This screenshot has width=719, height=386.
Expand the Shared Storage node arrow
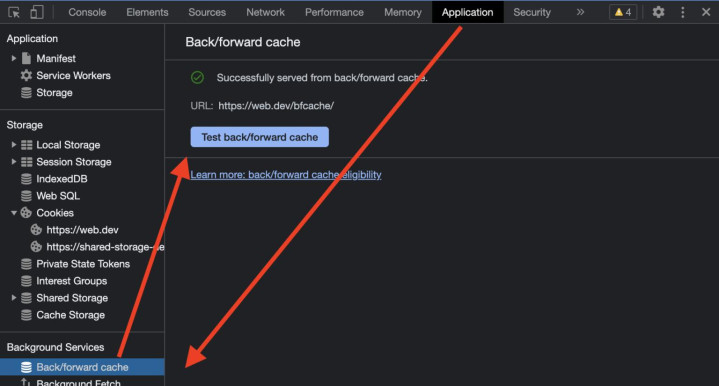[x=13, y=298]
